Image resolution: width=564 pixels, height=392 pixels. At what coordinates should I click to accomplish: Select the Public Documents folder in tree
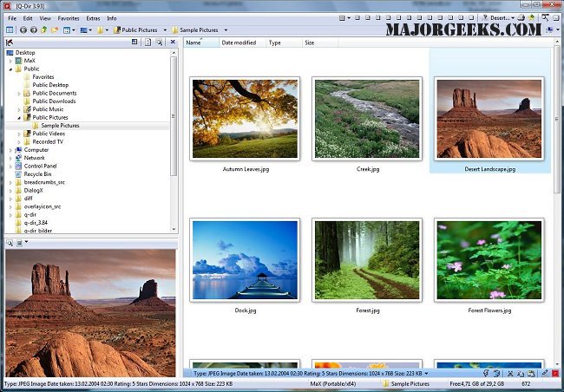coord(55,93)
